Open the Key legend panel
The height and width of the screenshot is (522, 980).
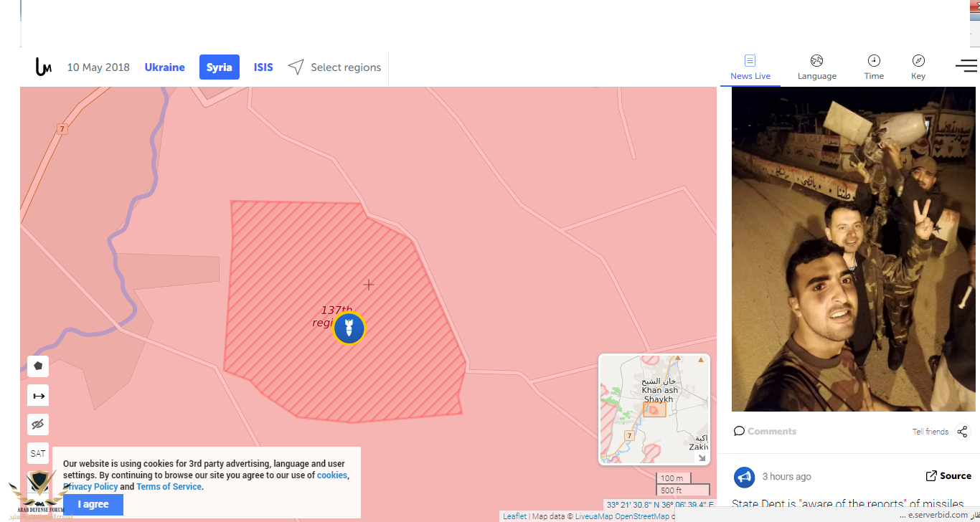(x=918, y=67)
